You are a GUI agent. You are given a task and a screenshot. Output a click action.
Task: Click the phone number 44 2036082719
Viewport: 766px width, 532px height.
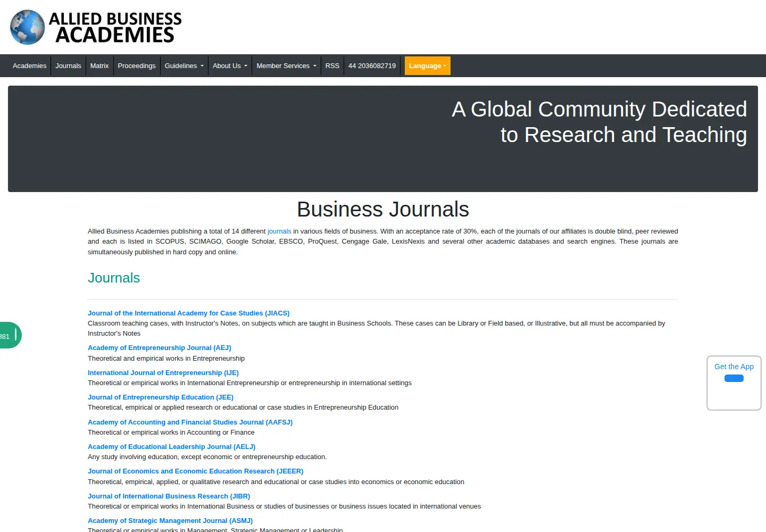372,66
